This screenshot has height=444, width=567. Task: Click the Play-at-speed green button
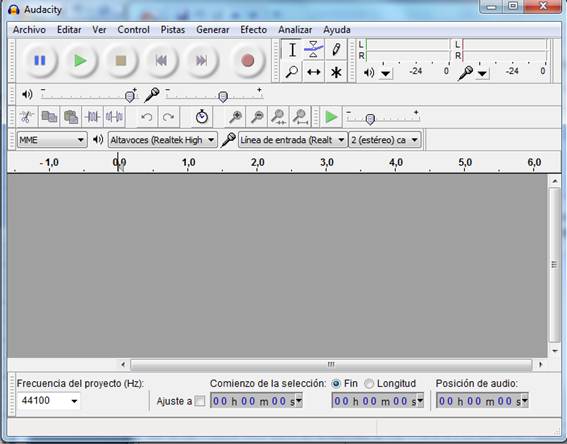pos(331,117)
